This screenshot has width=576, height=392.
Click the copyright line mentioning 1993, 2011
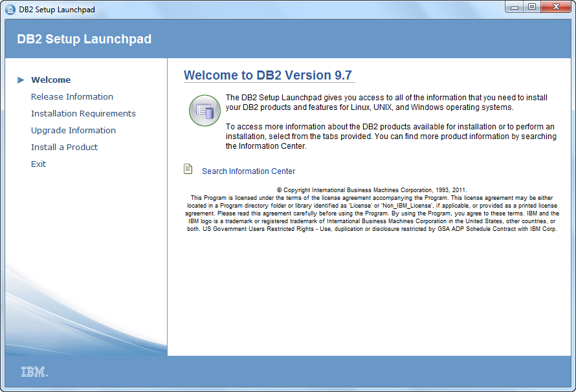[x=371, y=190]
